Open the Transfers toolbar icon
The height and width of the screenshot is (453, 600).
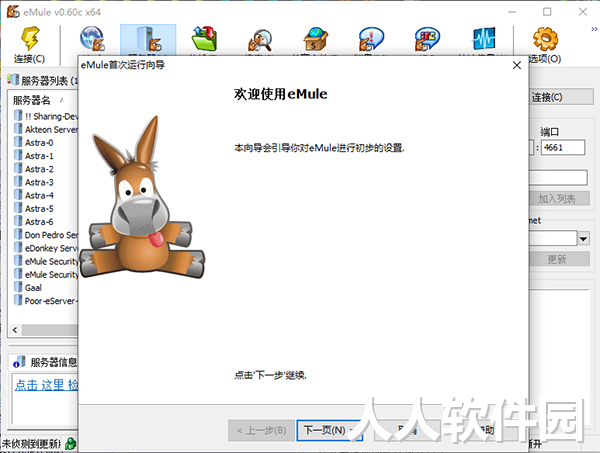tap(204, 38)
